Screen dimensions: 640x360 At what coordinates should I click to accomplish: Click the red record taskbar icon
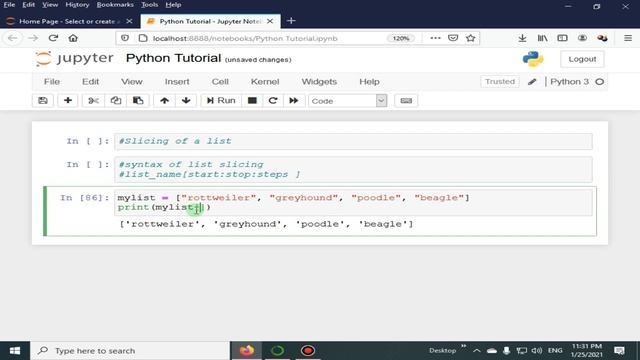pyautogui.click(x=308, y=351)
